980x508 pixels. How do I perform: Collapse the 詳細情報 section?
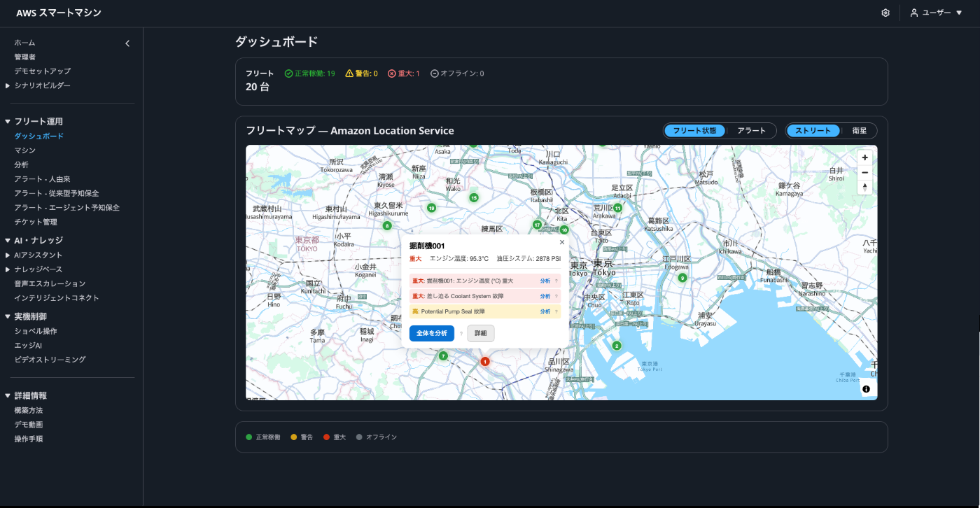[x=8, y=395]
